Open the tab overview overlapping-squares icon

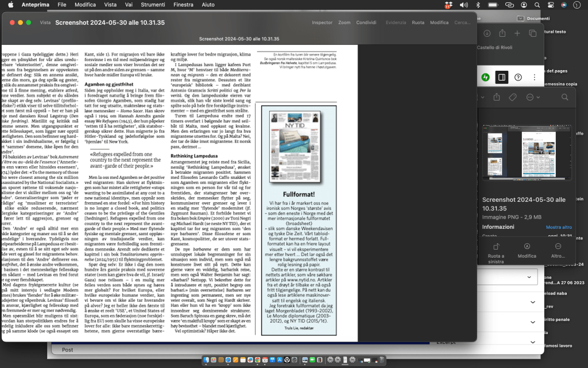532,33
